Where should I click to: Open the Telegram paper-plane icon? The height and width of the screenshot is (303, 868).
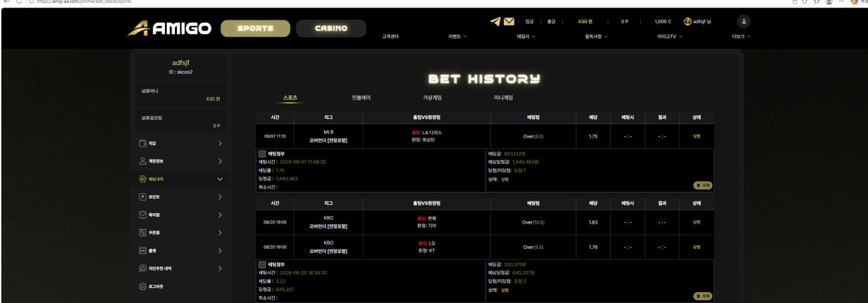(x=495, y=22)
